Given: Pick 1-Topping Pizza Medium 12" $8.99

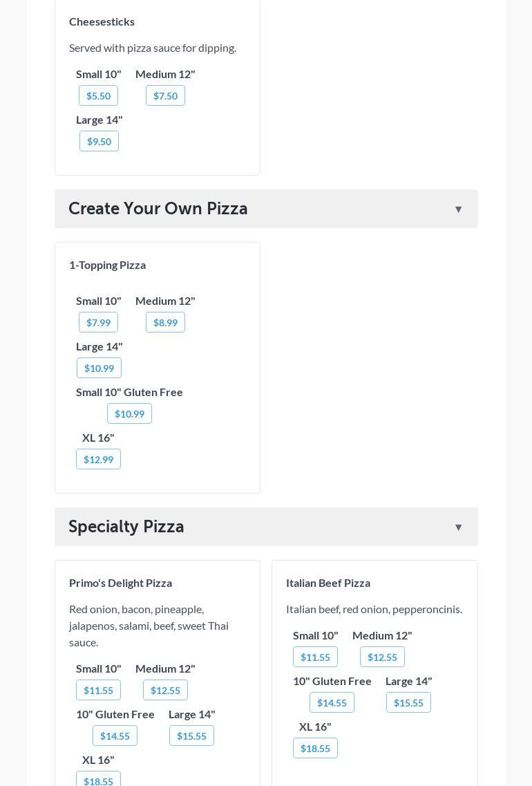Looking at the screenshot, I should pyautogui.click(x=165, y=323).
